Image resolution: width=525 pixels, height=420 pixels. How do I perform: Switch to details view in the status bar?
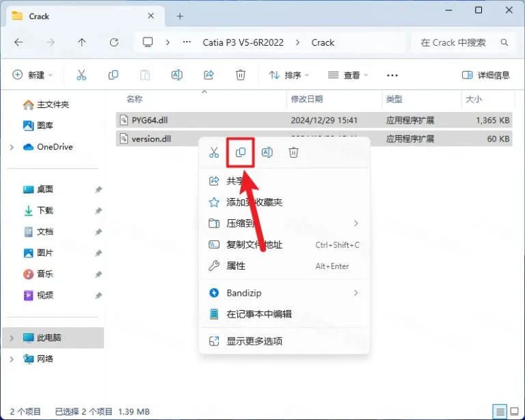coord(500,411)
